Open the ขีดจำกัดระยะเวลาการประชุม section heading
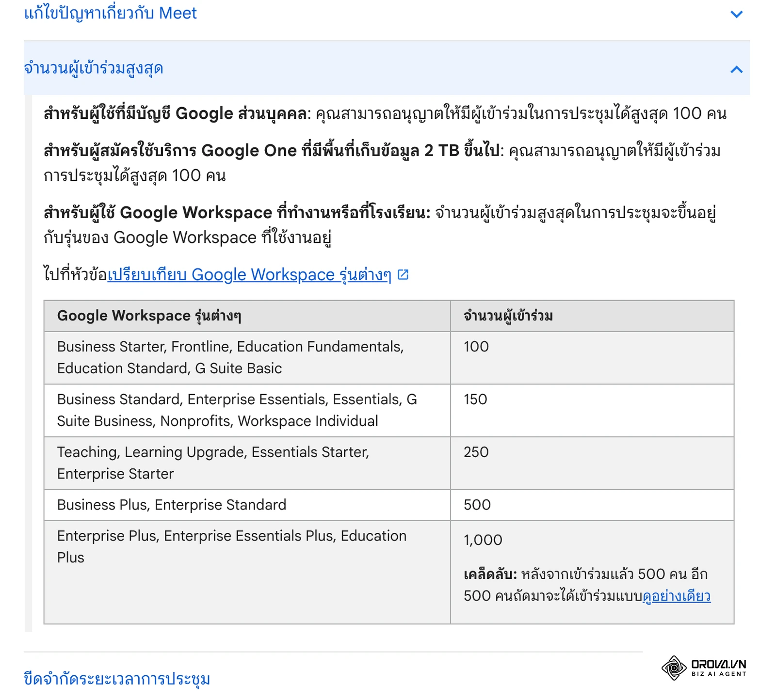 click(117, 679)
